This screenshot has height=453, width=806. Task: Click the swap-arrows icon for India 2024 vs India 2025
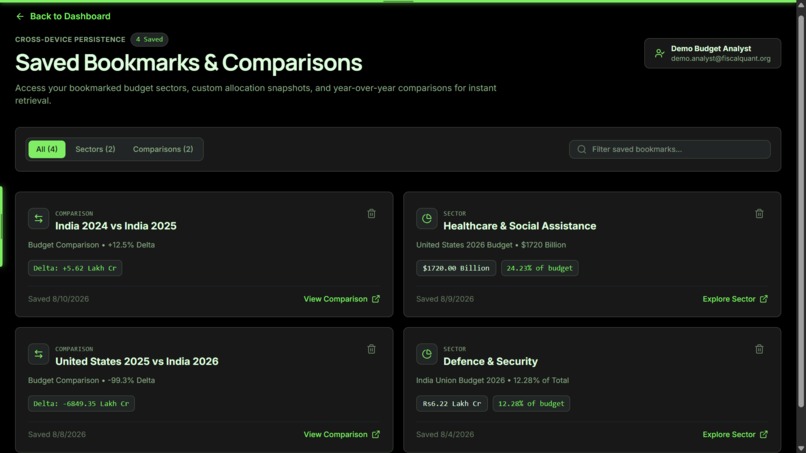(x=39, y=219)
